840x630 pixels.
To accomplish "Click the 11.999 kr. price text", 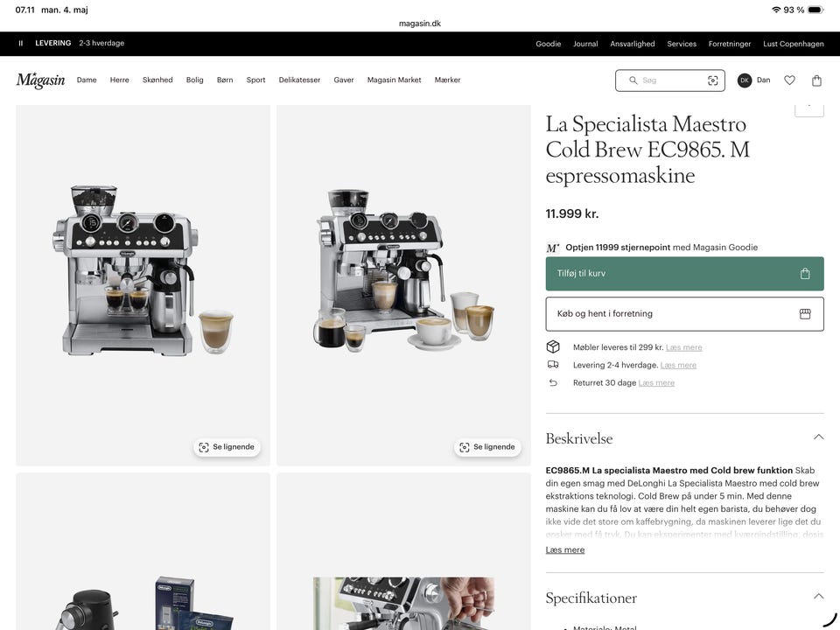I will point(572,213).
